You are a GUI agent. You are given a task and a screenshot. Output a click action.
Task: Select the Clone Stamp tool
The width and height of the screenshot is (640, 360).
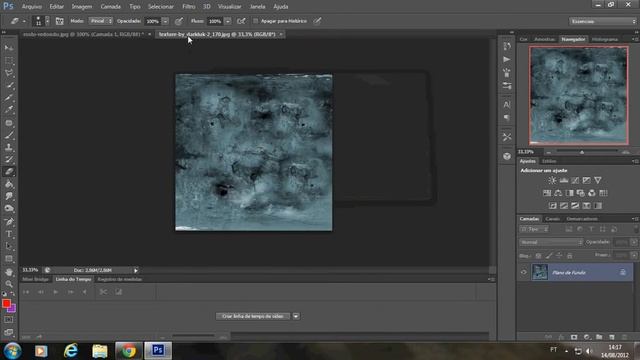(x=9, y=147)
